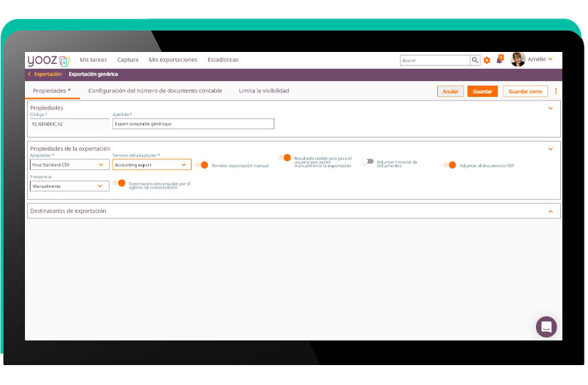Toggle Resultado visible solo para el usuario
Viewport: 588px width, 385px height.
pos(285,158)
